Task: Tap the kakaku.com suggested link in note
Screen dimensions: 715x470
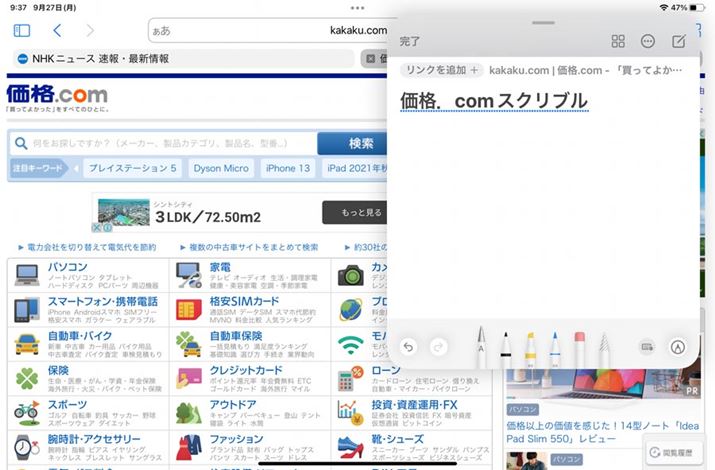Action: click(x=585, y=70)
